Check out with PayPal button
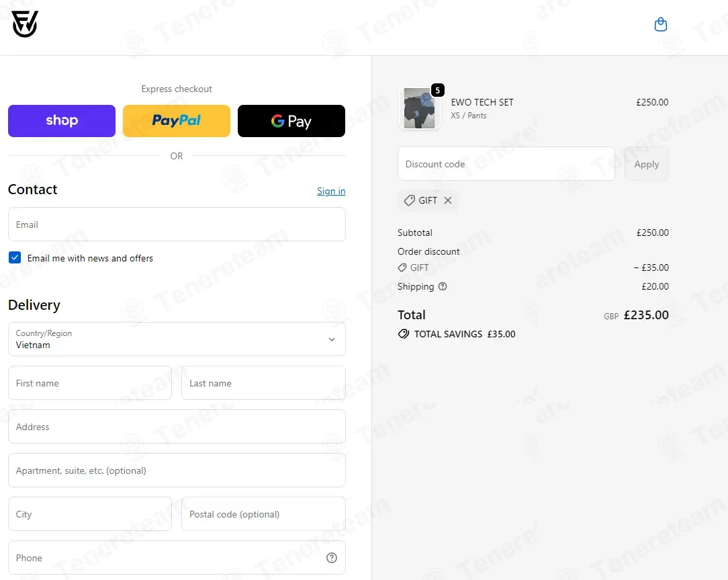 pyautogui.click(x=177, y=121)
